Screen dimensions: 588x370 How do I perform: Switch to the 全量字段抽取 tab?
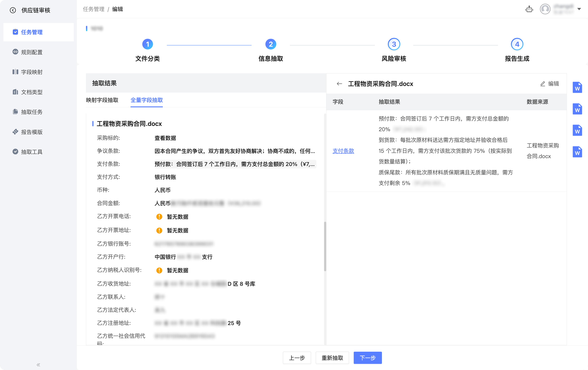point(146,100)
